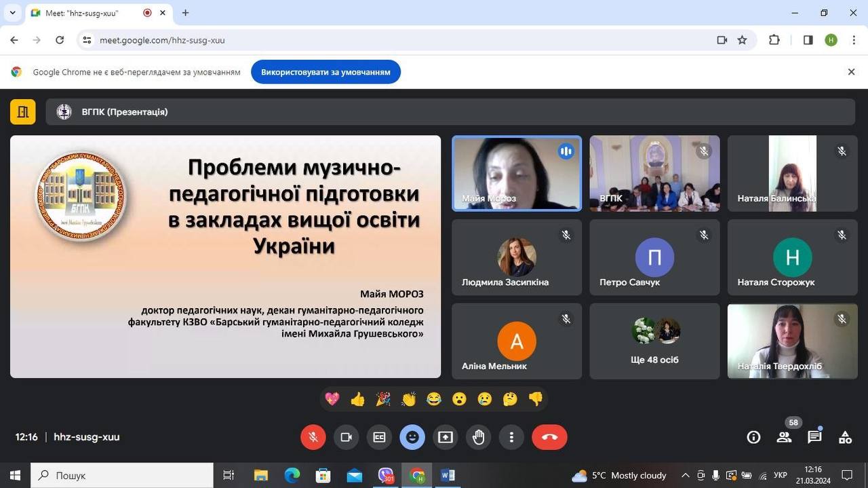The width and height of the screenshot is (868, 488).
Task: Open more options three-dot menu
Action: (511, 437)
